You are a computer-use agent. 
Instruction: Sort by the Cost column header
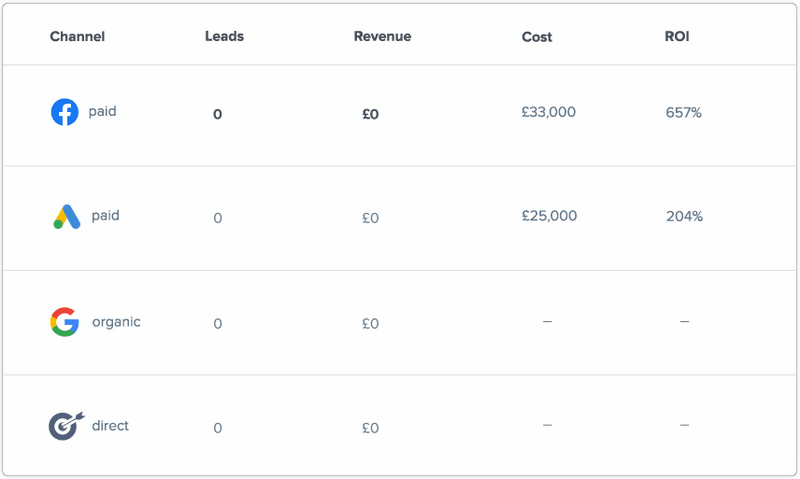pyautogui.click(x=537, y=37)
